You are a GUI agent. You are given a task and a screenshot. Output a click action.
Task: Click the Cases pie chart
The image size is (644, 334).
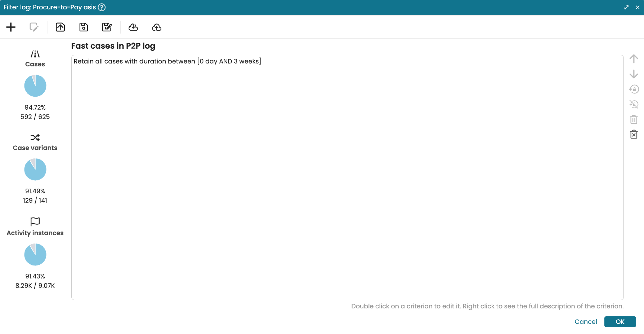coord(35,86)
